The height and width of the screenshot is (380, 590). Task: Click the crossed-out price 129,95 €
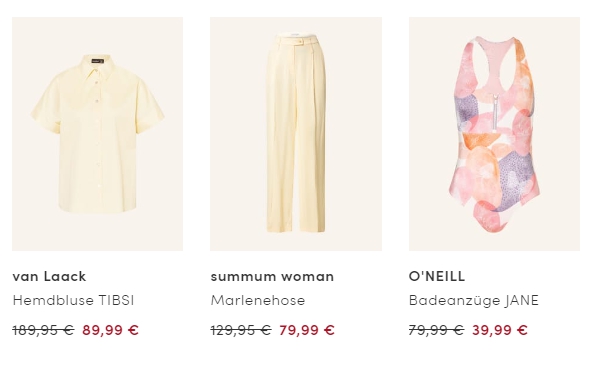(241, 330)
